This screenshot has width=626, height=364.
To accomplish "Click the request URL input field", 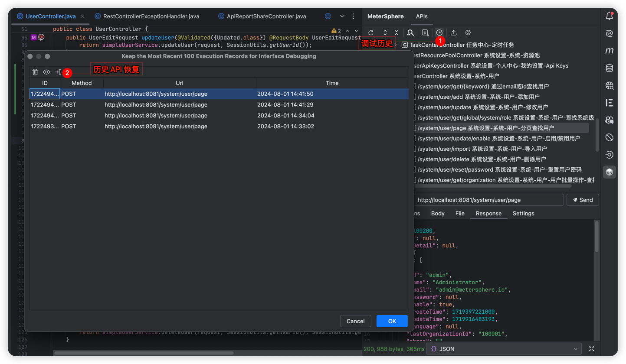I will coord(488,200).
